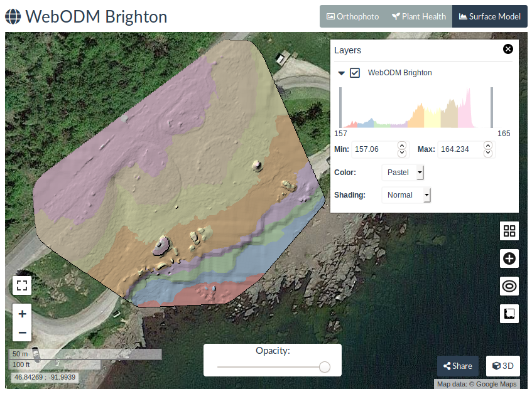This screenshot has width=532, height=394.
Task: Open the Color dropdown showing Pastel
Action: coord(403,173)
